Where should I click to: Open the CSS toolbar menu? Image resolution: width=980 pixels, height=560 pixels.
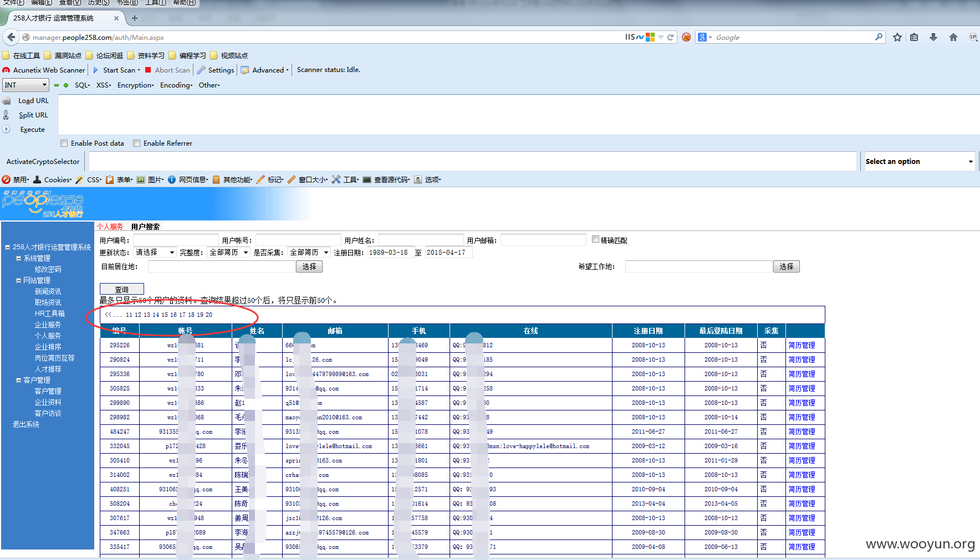pos(89,179)
